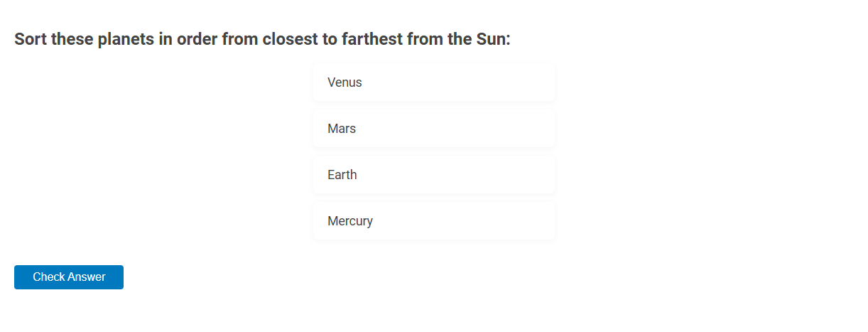868x332 pixels.
Task: Select our home planet's card
Action: (434, 175)
